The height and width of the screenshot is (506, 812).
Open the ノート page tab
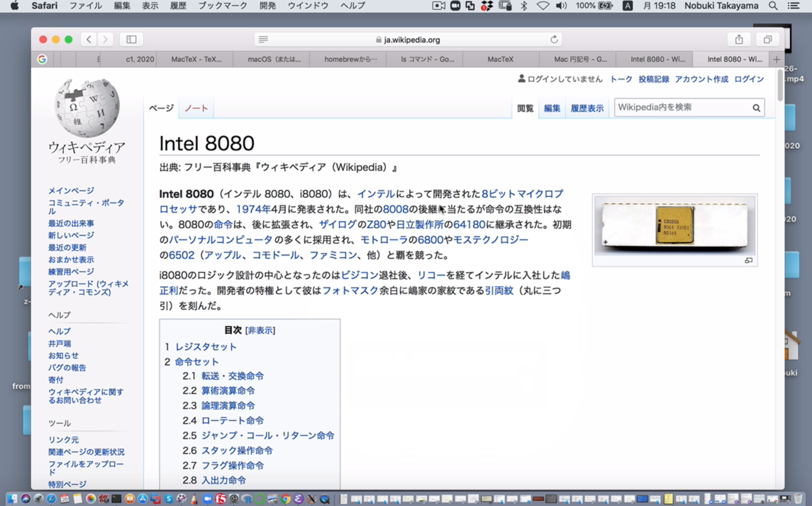pyautogui.click(x=196, y=108)
